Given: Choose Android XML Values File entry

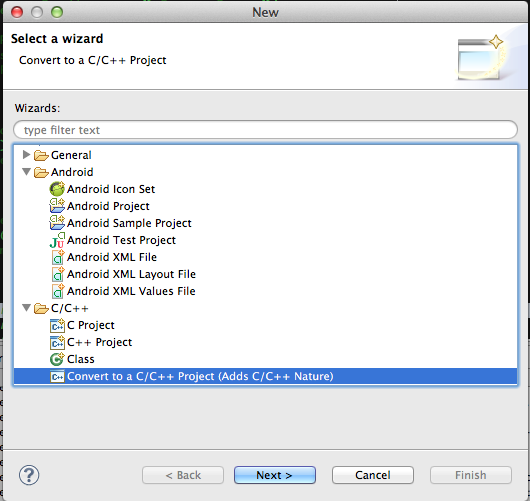Looking at the screenshot, I should 131,291.
